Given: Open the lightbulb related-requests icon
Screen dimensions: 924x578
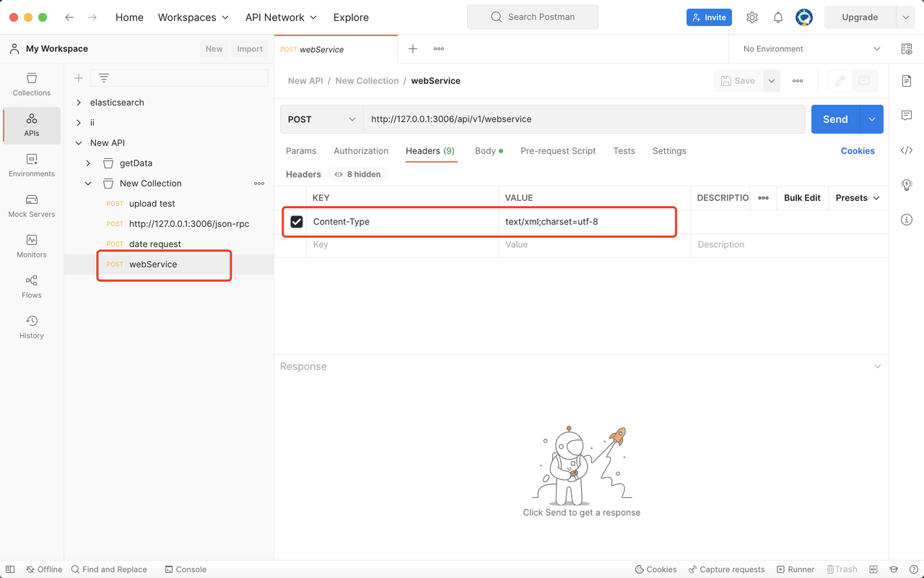Looking at the screenshot, I should pos(907,185).
